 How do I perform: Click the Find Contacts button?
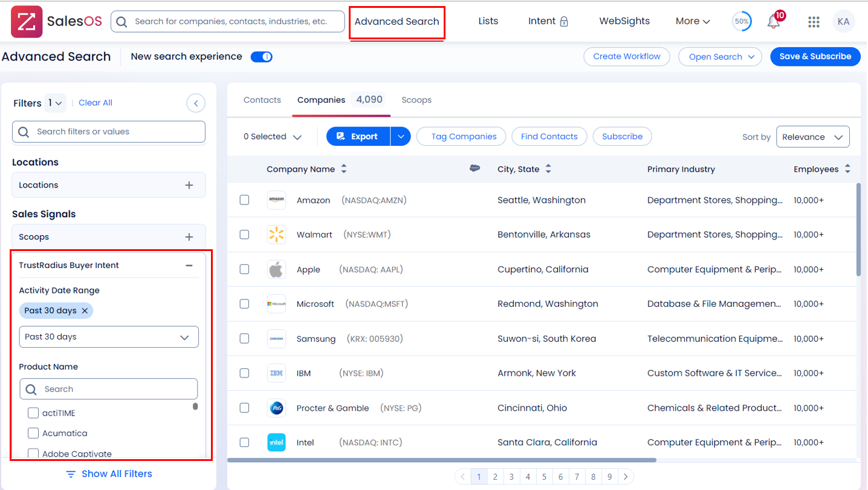tap(549, 137)
